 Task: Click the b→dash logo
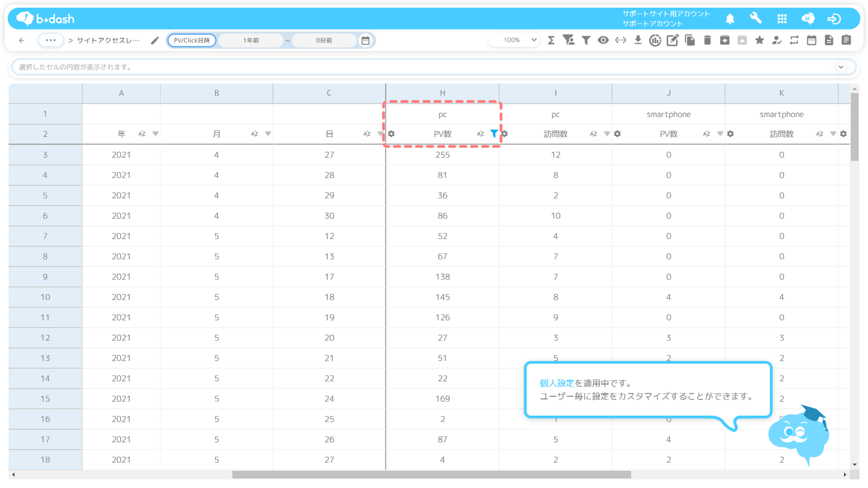point(45,19)
